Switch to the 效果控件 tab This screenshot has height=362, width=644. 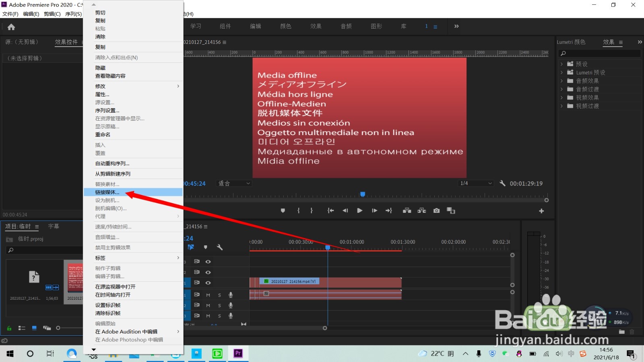point(66,42)
